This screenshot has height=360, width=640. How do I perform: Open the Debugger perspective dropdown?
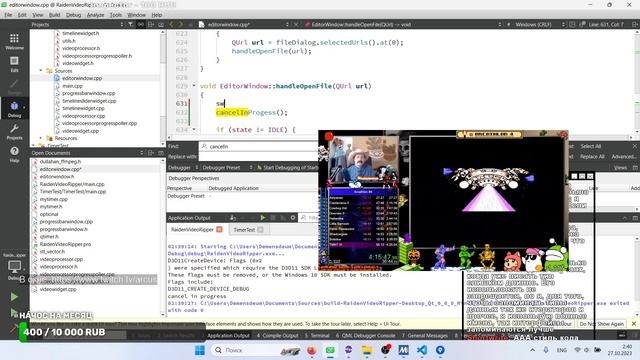click(182, 167)
